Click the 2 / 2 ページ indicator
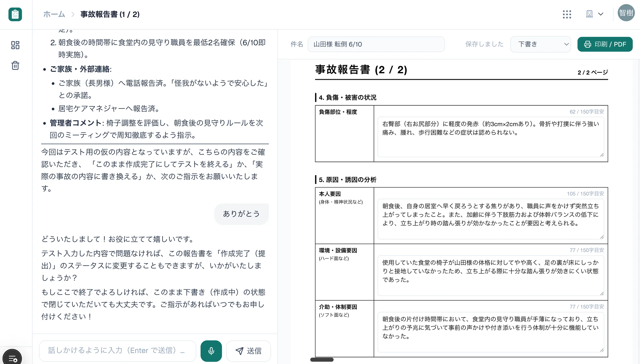The height and width of the screenshot is (364, 640). 593,72
